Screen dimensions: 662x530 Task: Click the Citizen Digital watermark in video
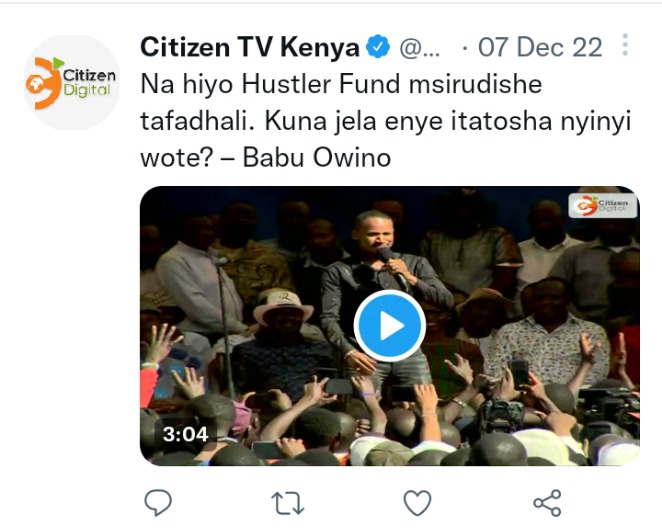pos(602,205)
